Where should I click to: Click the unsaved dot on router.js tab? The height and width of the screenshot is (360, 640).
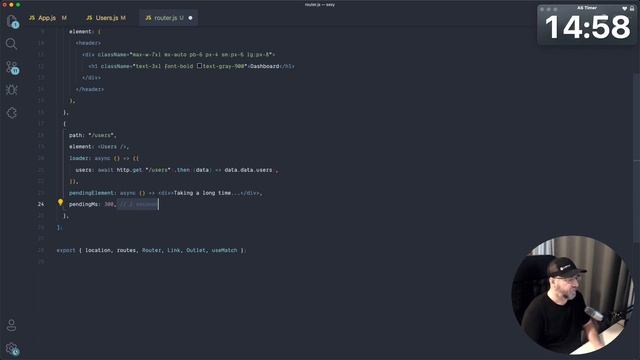190,18
